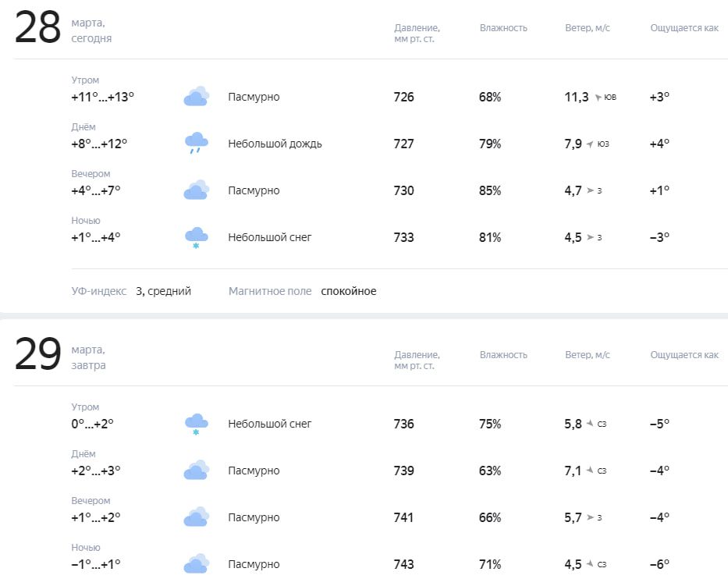Click the Магнитное поле label
Screen dimensions: 728x586
point(269,291)
